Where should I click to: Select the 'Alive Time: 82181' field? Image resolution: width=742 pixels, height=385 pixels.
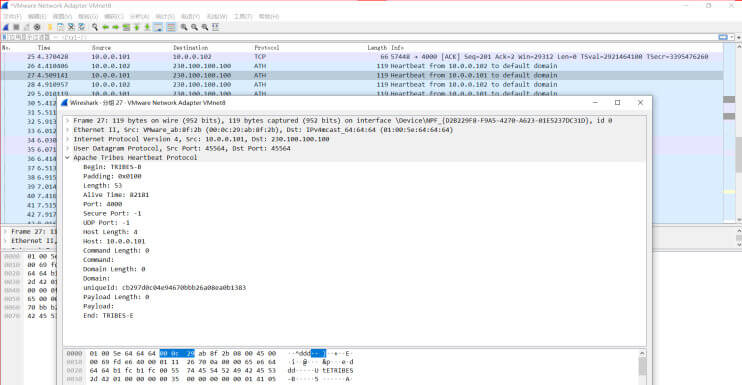point(116,195)
